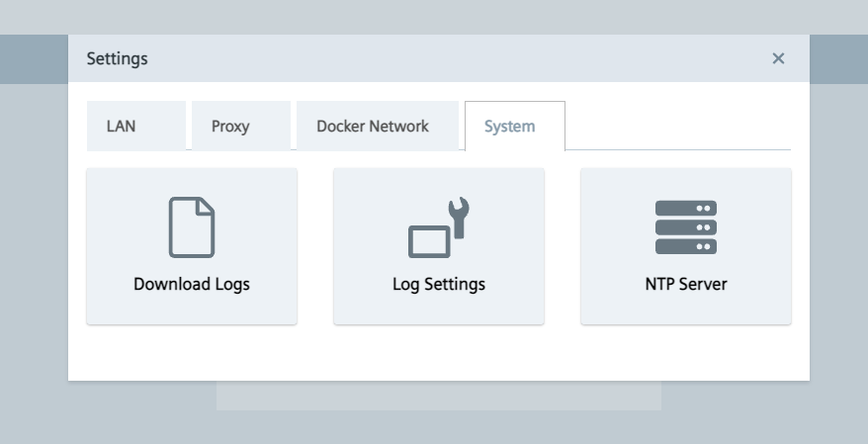Click the small screen shape beside the wrench
The height and width of the screenshot is (444, 868).
coord(429,243)
